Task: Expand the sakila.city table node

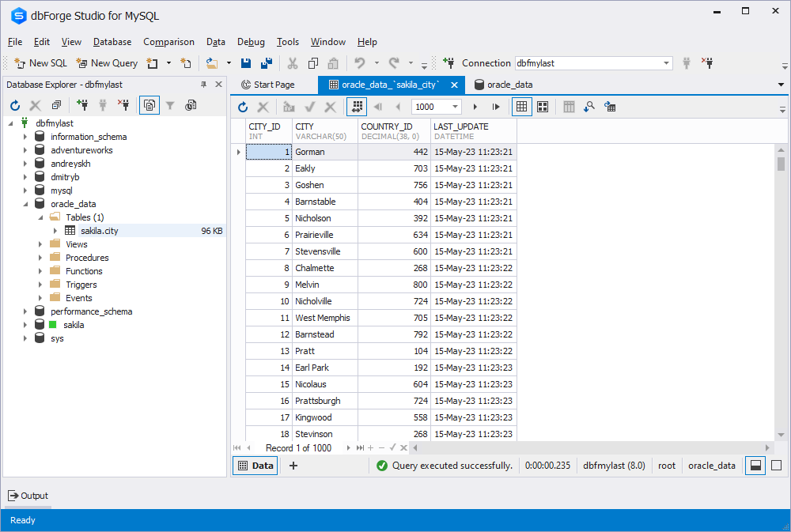Action: point(55,231)
